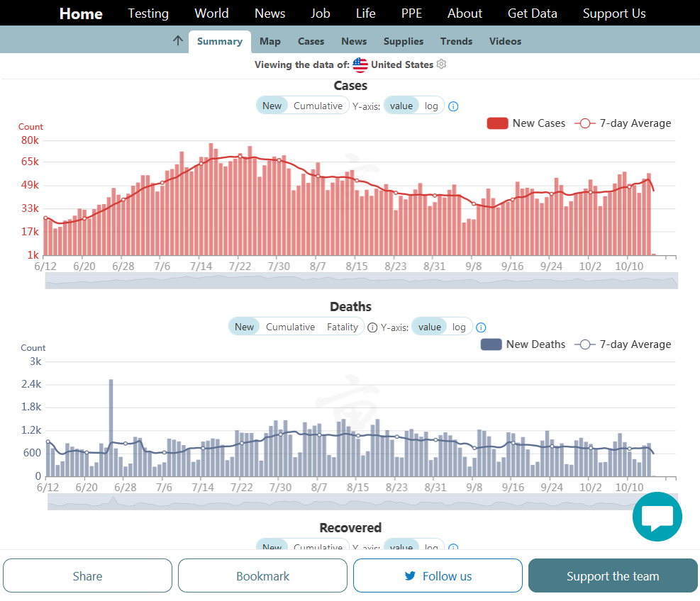Image resolution: width=700 pixels, height=601 pixels.
Task: Click the settings gear beside United States
Action: click(441, 64)
